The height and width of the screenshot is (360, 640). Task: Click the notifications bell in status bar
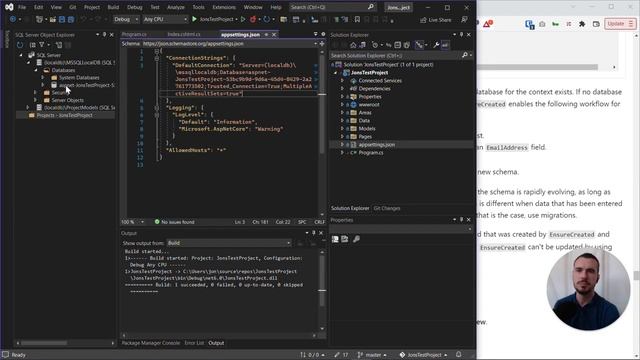[x=458, y=355]
